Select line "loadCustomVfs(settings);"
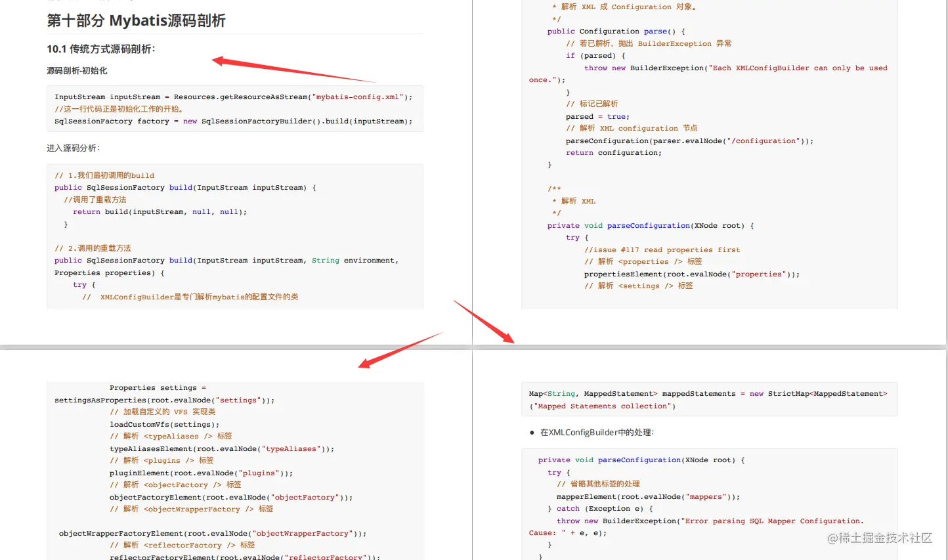This screenshot has height=560, width=948. [165, 425]
